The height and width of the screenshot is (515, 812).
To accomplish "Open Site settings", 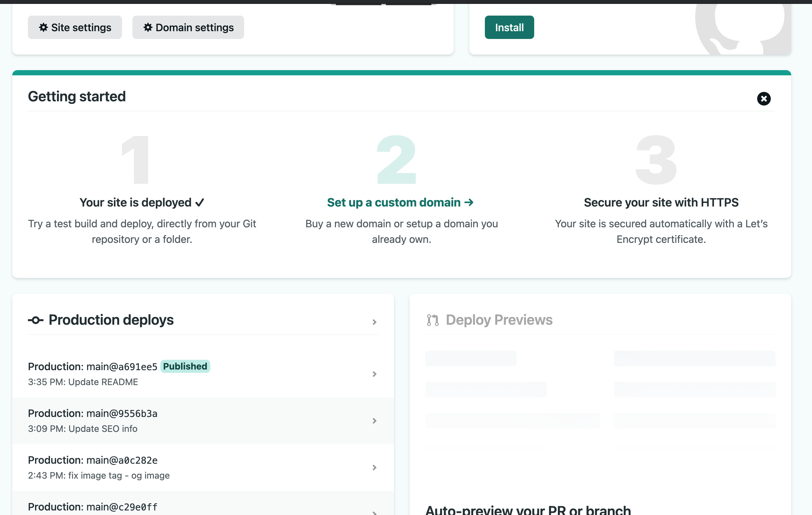I will click(75, 27).
